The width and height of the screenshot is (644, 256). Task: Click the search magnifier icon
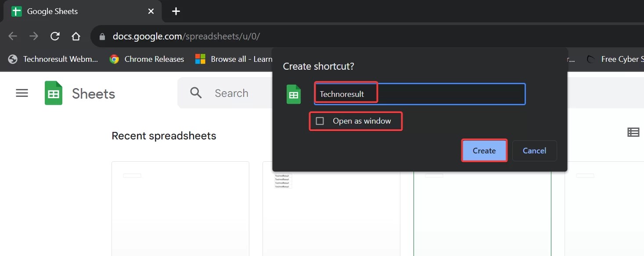tap(196, 93)
